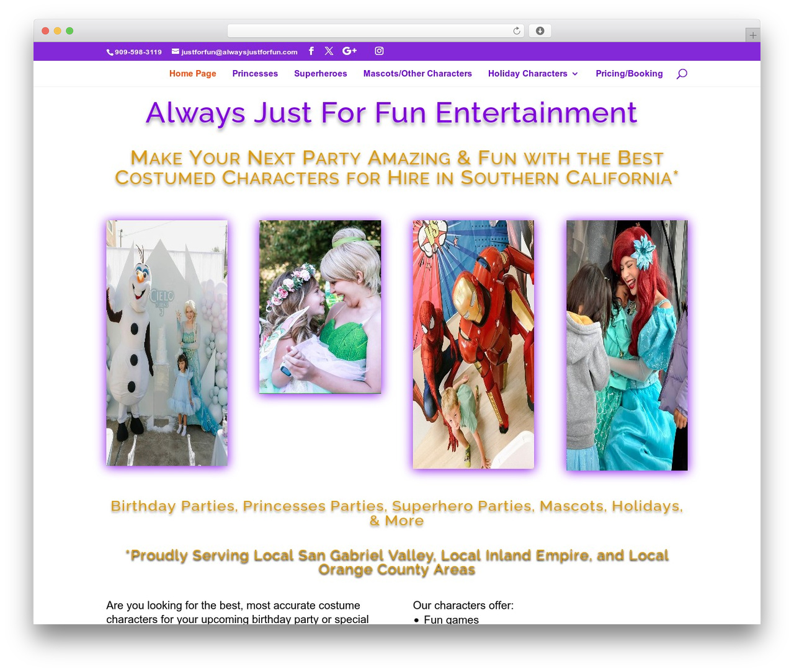Expand the Holiday Characters dropdown chevron
Viewport: 794px width, 672px height.
575,74
